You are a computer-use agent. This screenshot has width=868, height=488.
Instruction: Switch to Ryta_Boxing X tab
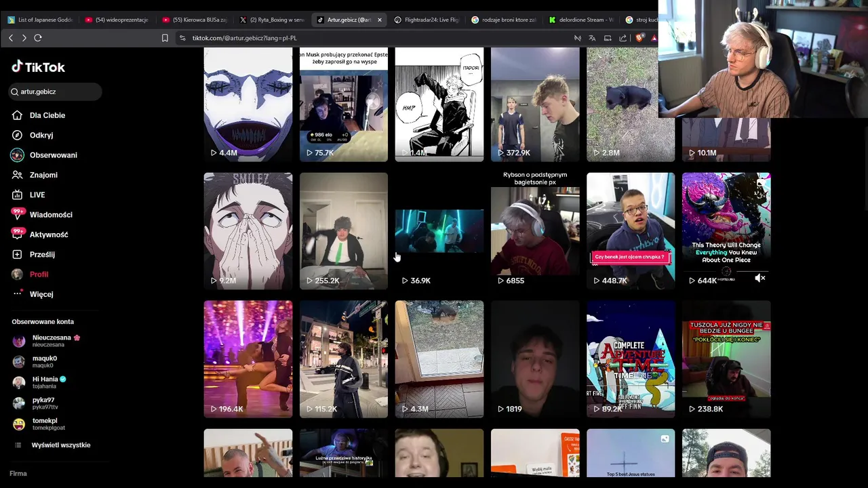272,20
